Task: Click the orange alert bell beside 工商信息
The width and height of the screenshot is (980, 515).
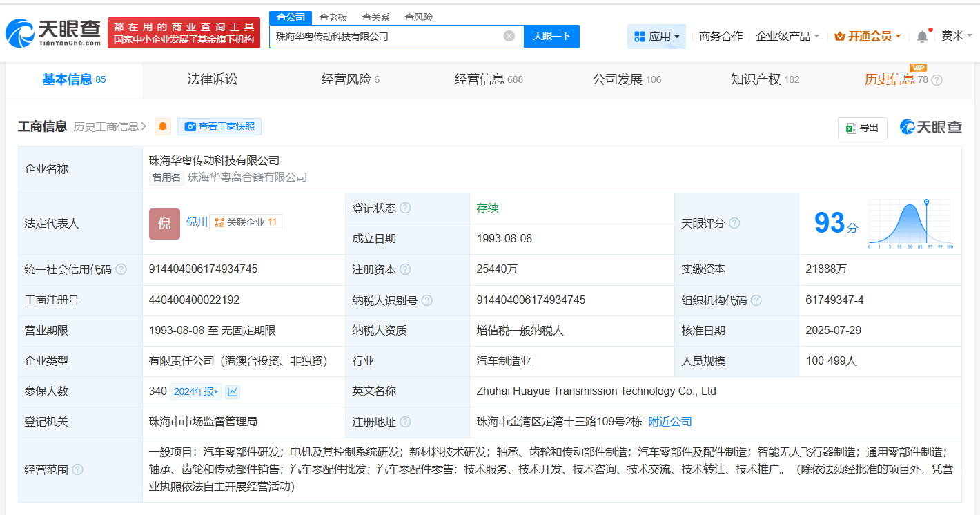Action: click(x=162, y=126)
